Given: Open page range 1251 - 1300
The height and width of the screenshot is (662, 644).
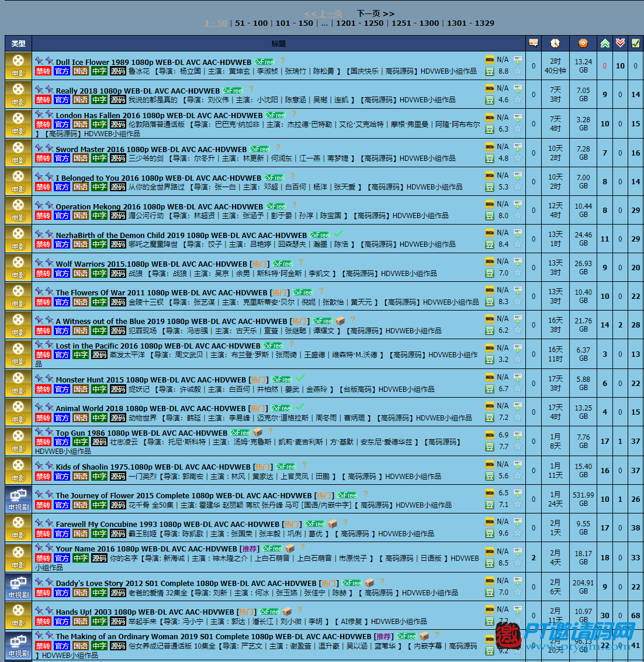Looking at the screenshot, I should (416, 23).
